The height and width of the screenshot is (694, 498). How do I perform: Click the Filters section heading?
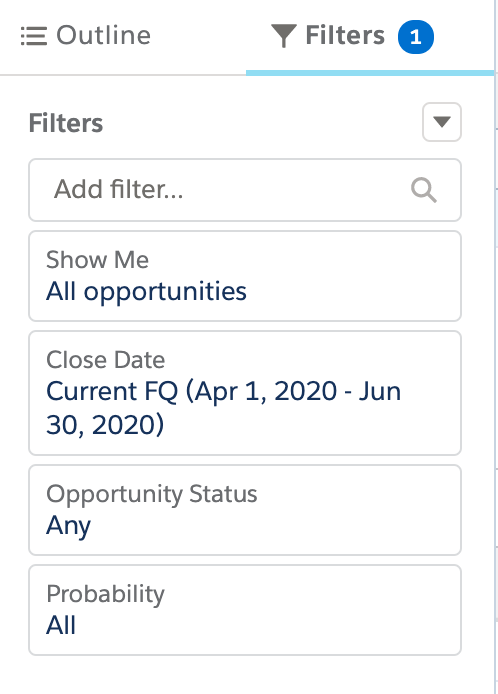(x=66, y=123)
